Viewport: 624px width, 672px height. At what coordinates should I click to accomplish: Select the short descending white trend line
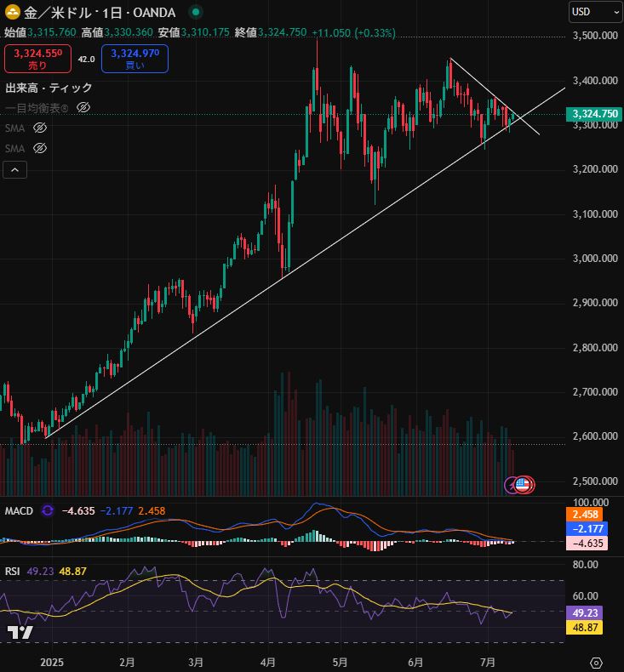click(x=495, y=96)
